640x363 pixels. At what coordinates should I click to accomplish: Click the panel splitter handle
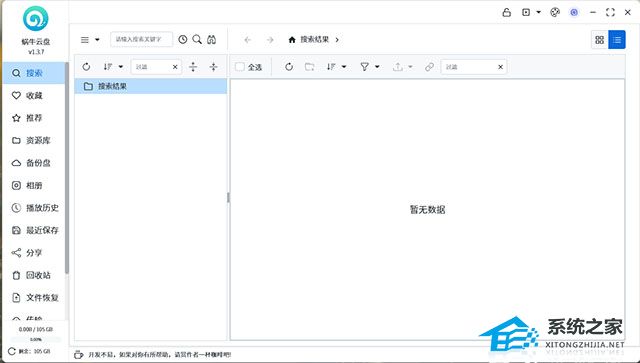tap(228, 197)
